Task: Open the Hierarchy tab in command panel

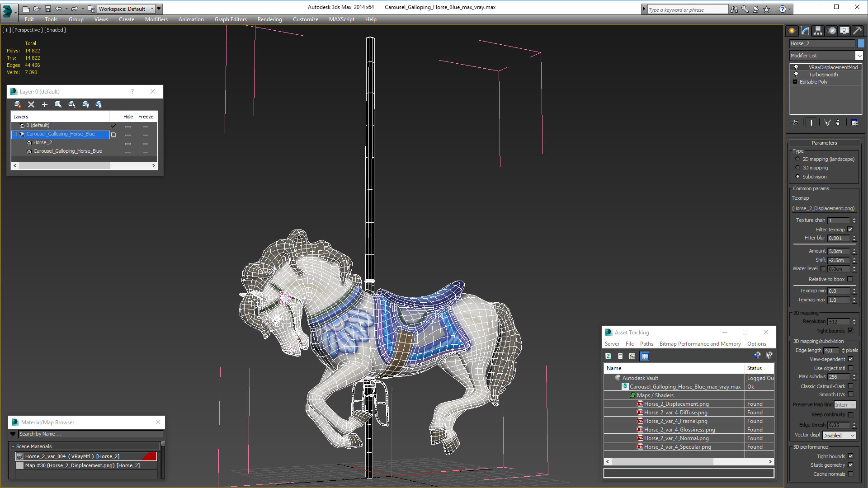Action: pos(818,31)
